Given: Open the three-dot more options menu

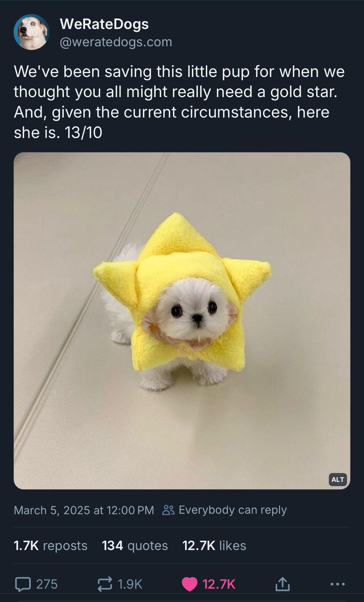Looking at the screenshot, I should click(338, 584).
